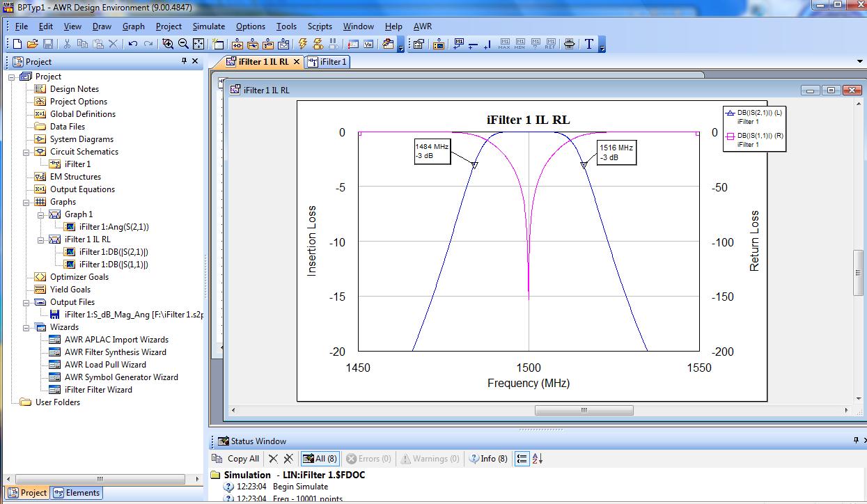The image size is (867, 504).
Task: Toggle grouped message view in Status Window
Action: (x=522, y=459)
